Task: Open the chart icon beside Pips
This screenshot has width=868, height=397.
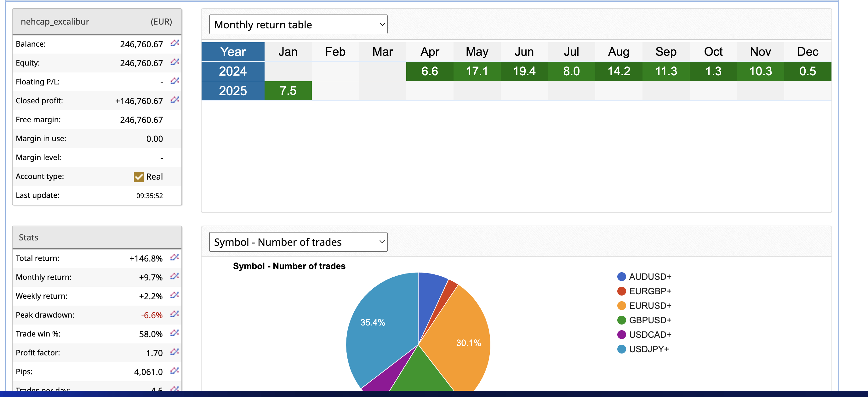Action: coord(174,371)
